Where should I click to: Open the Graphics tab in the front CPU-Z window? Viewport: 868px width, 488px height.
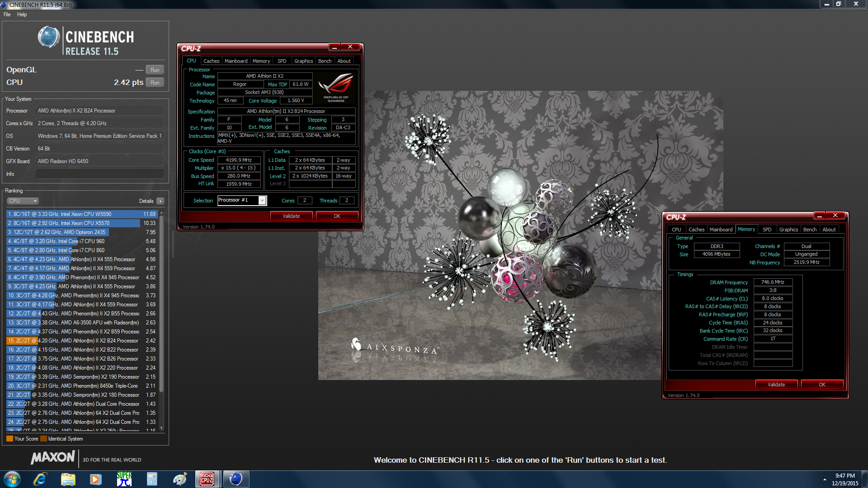(x=304, y=61)
